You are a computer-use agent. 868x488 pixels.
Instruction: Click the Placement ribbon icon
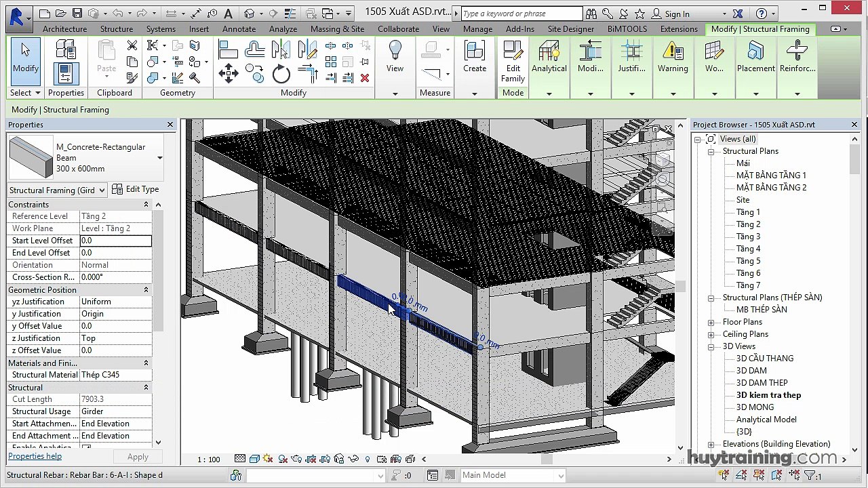[755, 57]
